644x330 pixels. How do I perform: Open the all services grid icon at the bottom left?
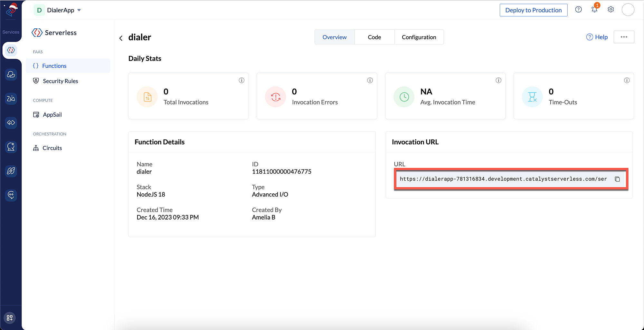pos(10,318)
